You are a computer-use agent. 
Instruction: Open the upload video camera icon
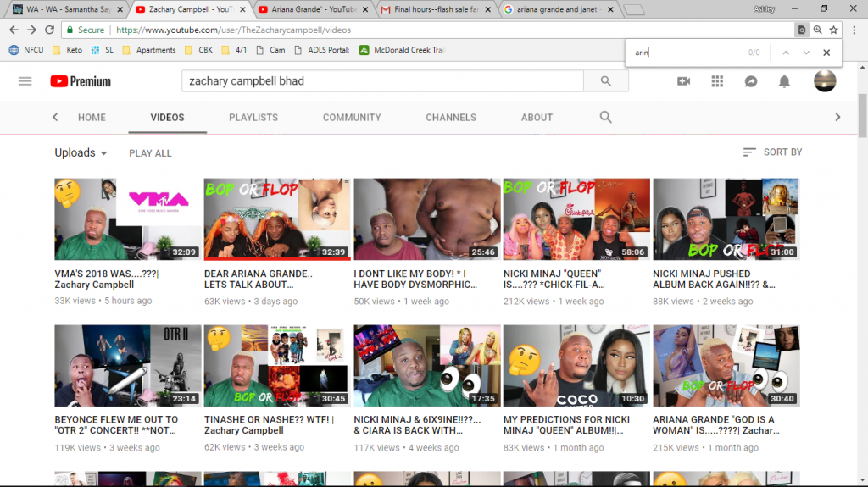683,81
